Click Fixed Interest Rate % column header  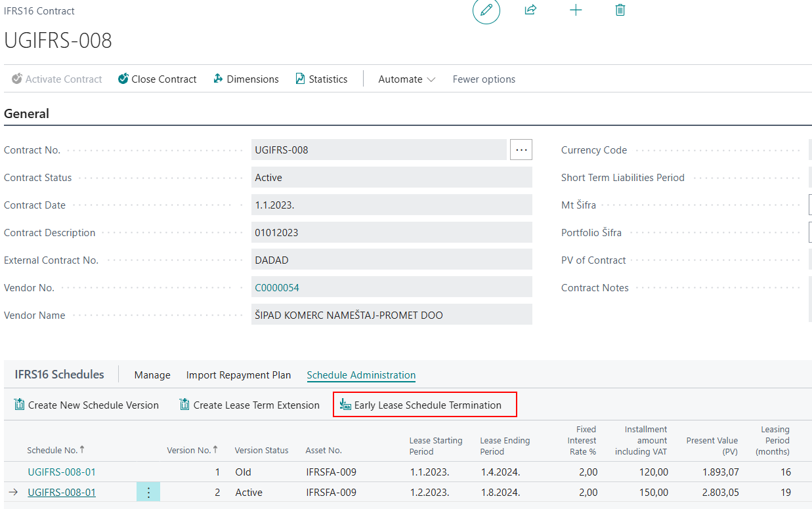(582, 440)
